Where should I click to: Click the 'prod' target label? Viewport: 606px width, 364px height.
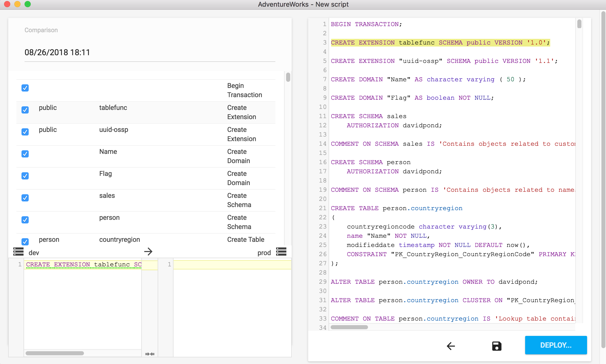[264, 253]
